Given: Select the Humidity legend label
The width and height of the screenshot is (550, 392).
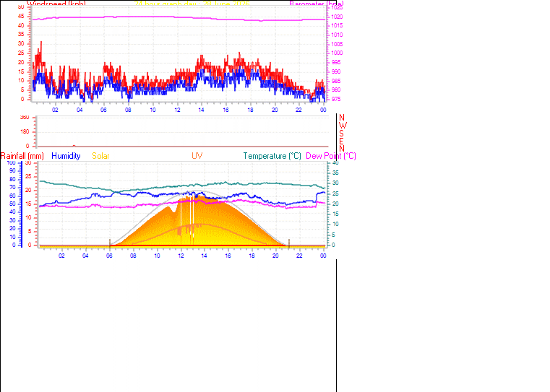Looking at the screenshot, I should tap(66, 156).
